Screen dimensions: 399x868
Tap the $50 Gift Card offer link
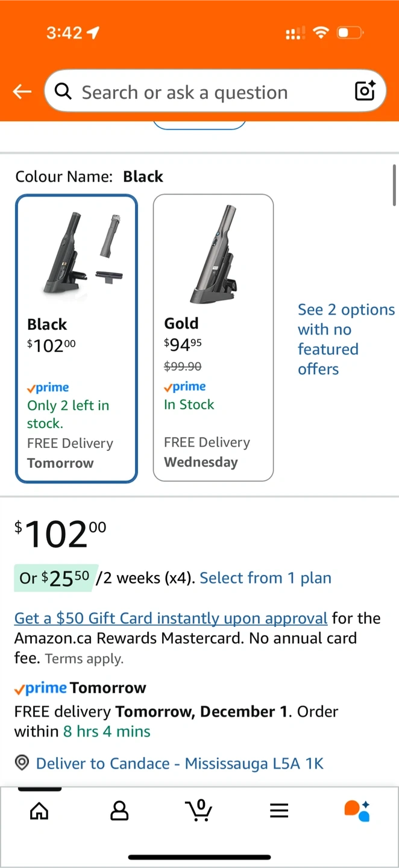click(x=171, y=618)
